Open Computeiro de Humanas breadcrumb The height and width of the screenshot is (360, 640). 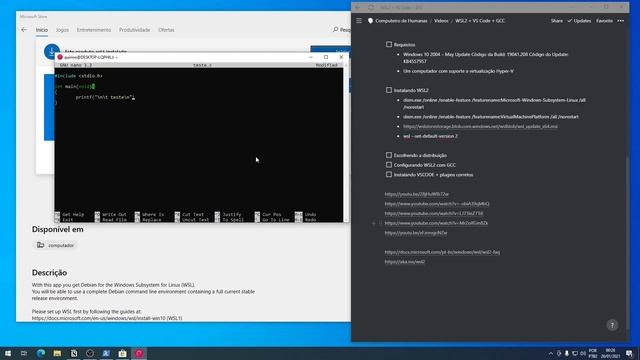click(398, 20)
